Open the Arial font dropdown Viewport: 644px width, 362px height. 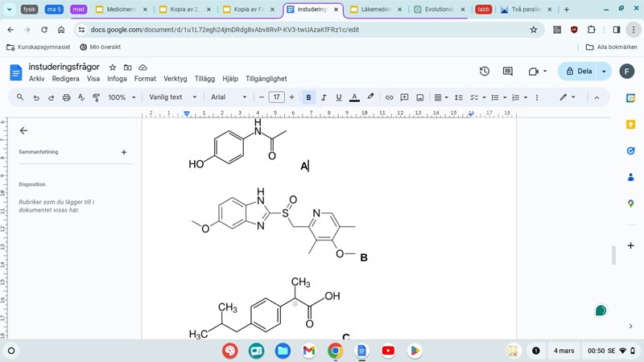click(x=228, y=97)
